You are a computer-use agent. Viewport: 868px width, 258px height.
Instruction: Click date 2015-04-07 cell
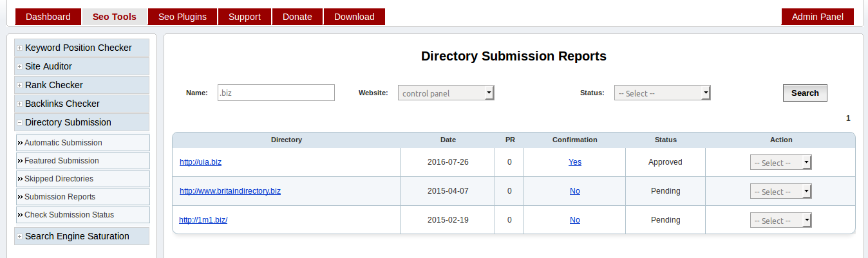point(448,191)
